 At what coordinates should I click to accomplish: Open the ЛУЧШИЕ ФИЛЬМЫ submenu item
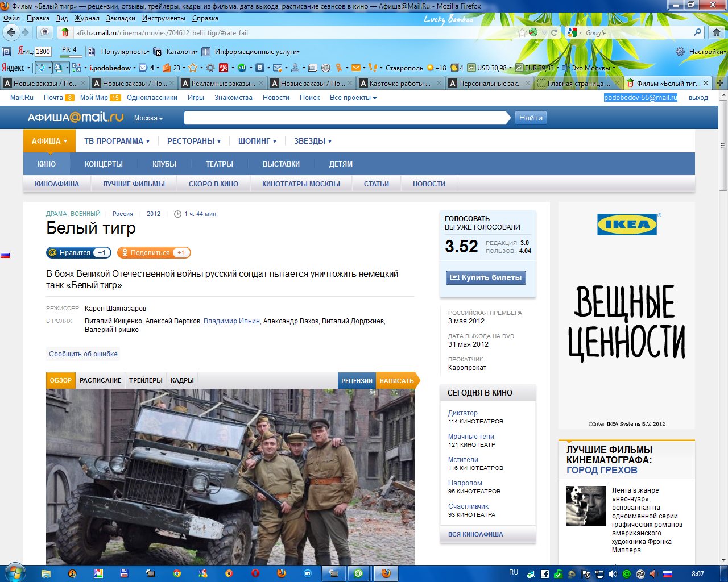coord(134,184)
